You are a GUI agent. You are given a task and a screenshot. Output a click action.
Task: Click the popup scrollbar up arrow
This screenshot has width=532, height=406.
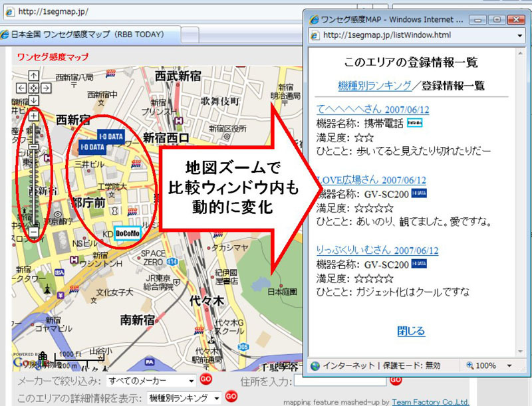[x=520, y=53]
